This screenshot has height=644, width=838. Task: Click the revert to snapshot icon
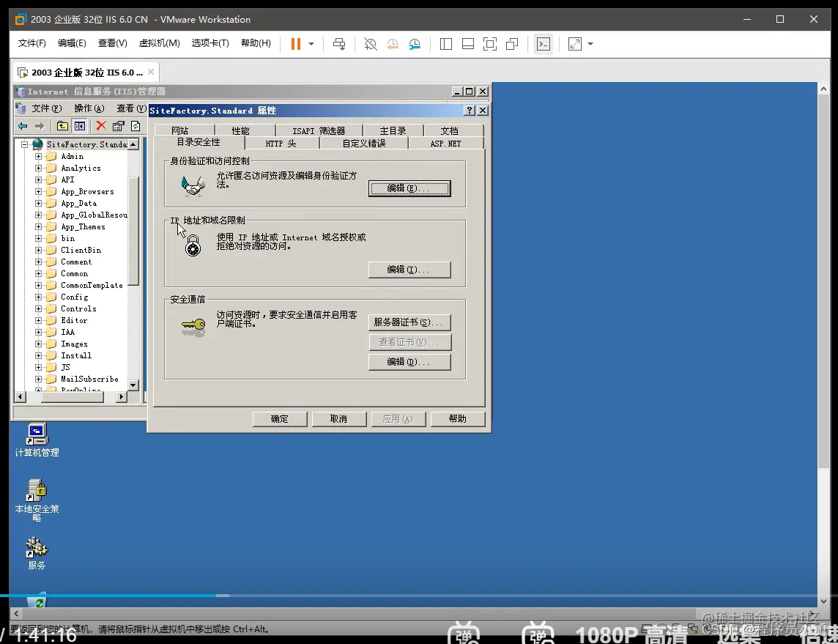(393, 44)
